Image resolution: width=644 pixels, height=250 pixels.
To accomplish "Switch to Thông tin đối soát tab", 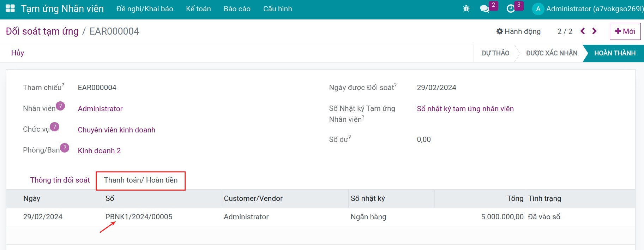I will [60, 180].
